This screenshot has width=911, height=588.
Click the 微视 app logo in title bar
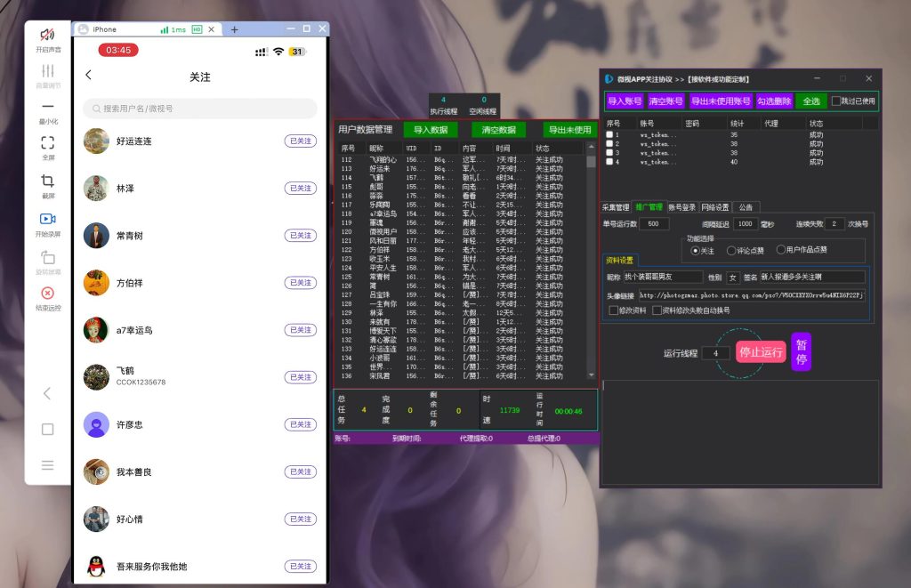click(609, 79)
